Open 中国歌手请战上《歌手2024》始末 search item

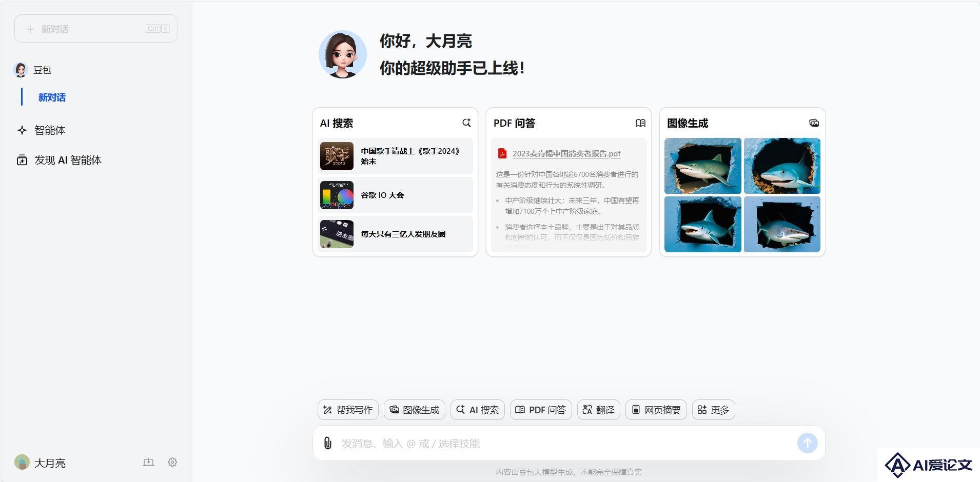click(395, 156)
